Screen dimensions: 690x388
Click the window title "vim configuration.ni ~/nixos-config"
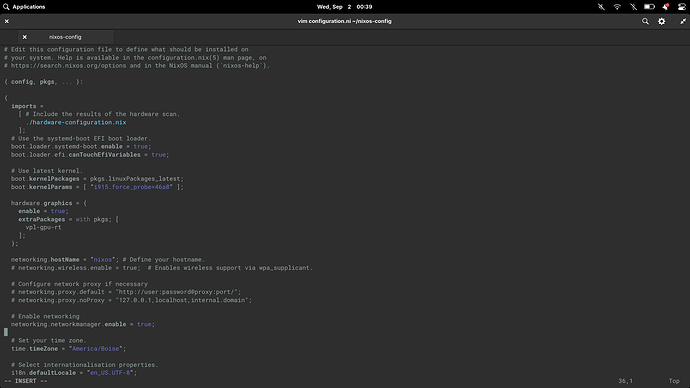pos(345,21)
